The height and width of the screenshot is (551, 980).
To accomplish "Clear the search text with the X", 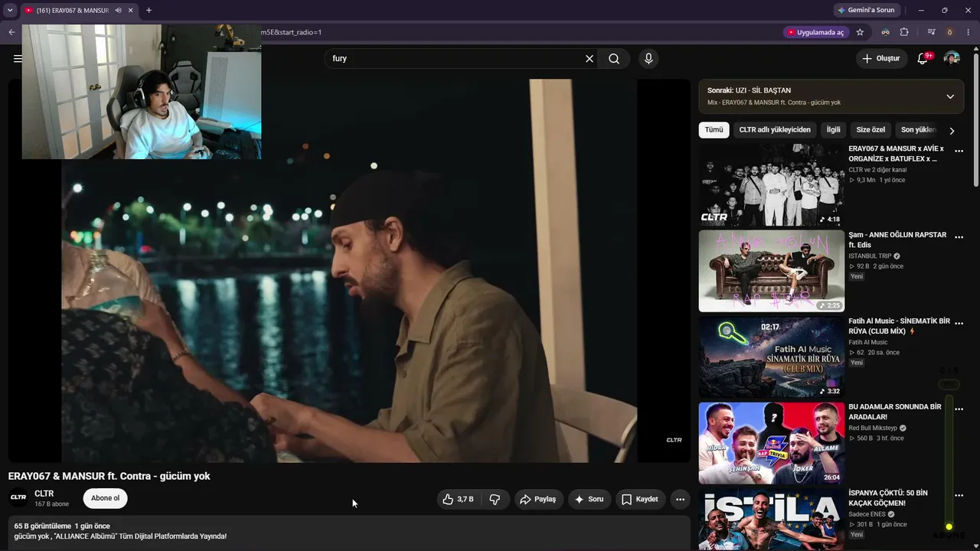I will coord(590,58).
